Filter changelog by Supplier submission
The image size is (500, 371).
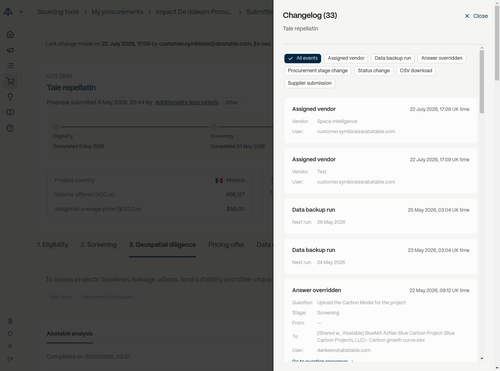pos(310,83)
